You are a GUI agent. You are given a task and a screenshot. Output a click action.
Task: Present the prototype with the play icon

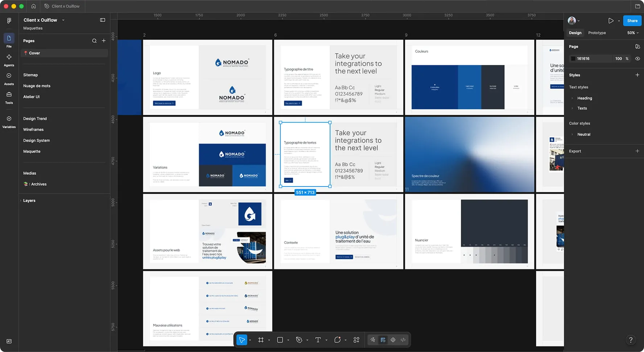(611, 21)
